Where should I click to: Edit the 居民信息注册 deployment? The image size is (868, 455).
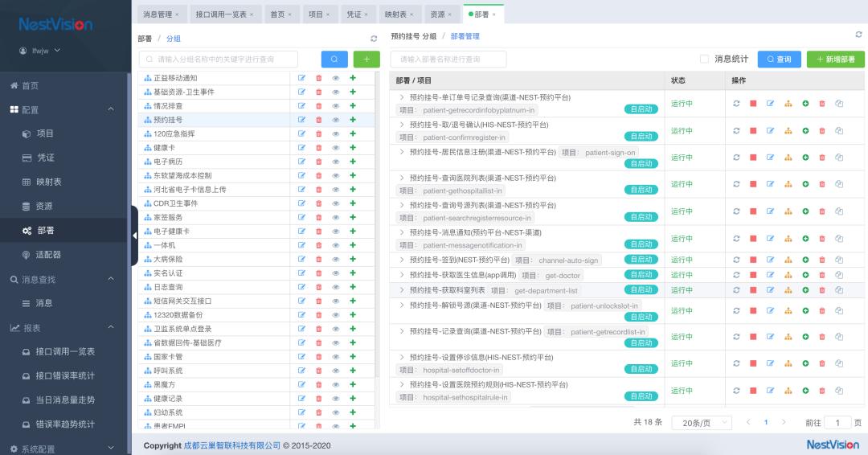[x=770, y=158]
